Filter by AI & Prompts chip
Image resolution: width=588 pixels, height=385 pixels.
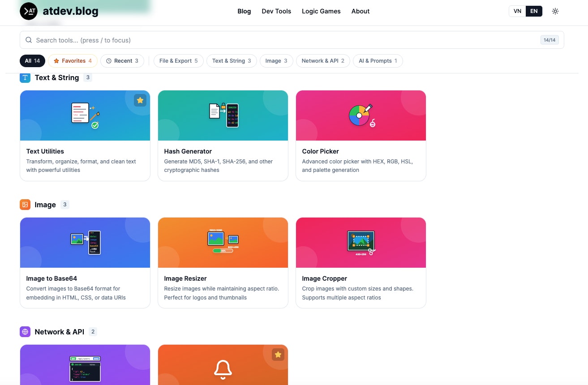[378, 61]
